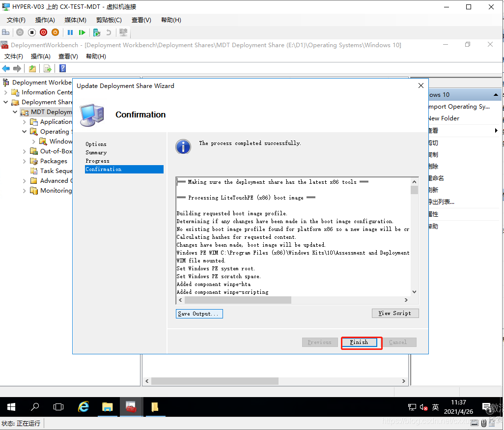Select Task Sequences in the tree
Image resolution: width=504 pixels, height=430 pixels.
[56, 171]
